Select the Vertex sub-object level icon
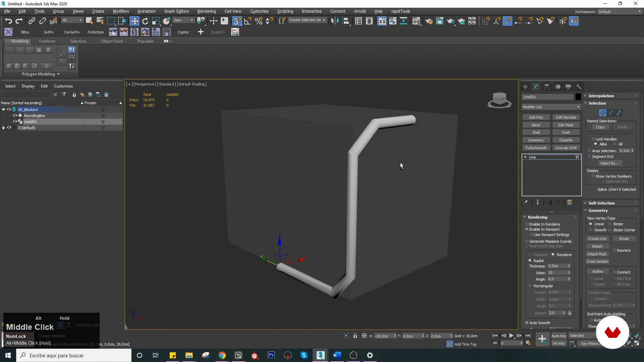Screen dimensions: 644x362 click(x=603, y=113)
